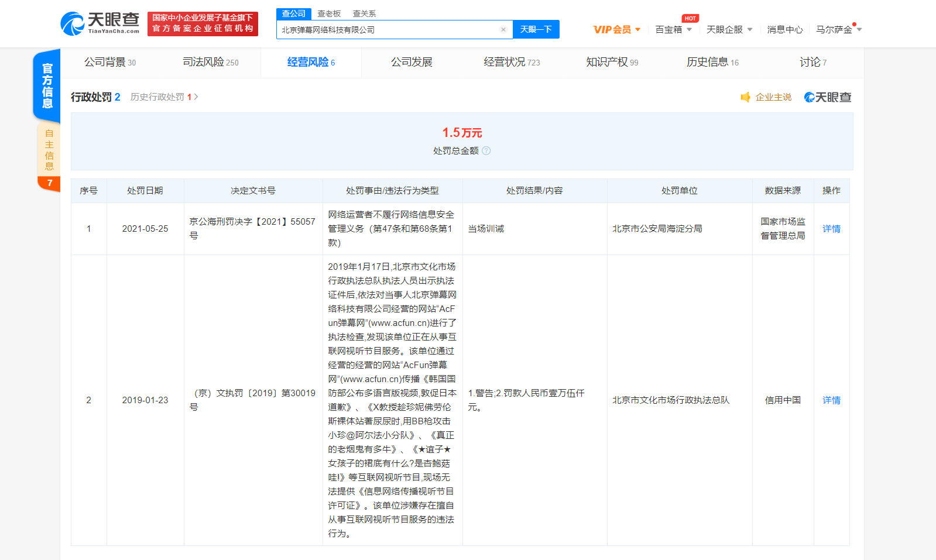Image resolution: width=936 pixels, height=560 pixels.
Task: Expand 历史行政处罚 1 via the chevron
Action: coord(196,97)
